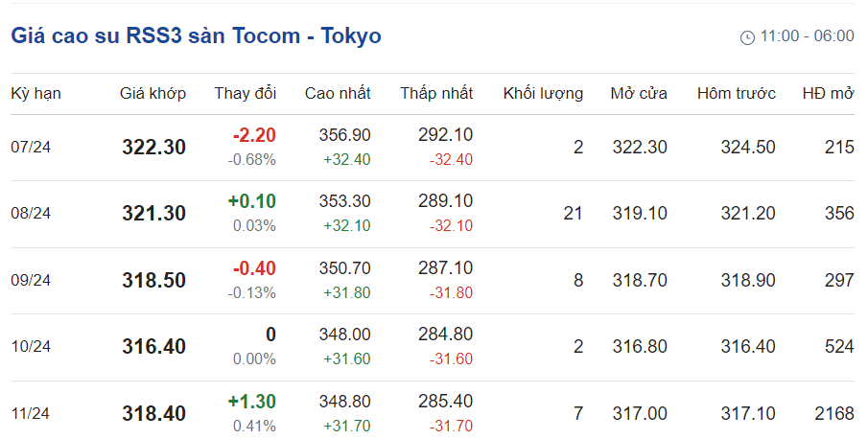The image size is (868, 439).
Task: Click the Giá khớp column header
Action: (x=152, y=94)
